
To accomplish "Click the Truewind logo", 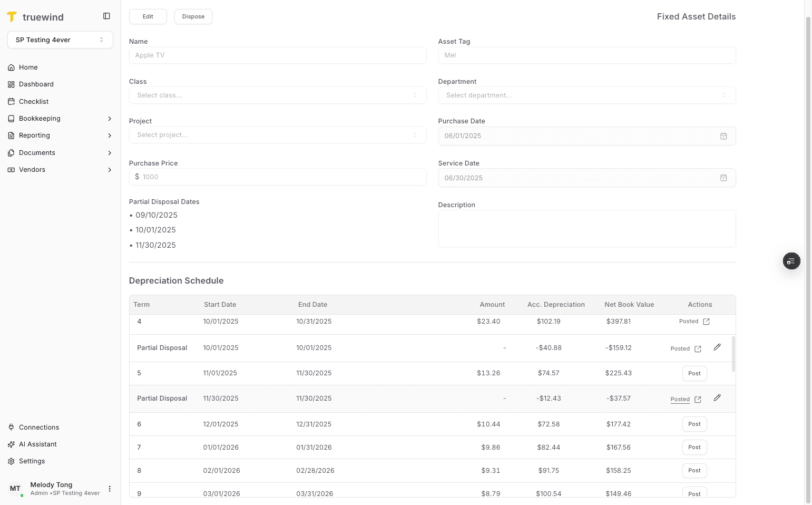I will (35, 16).
